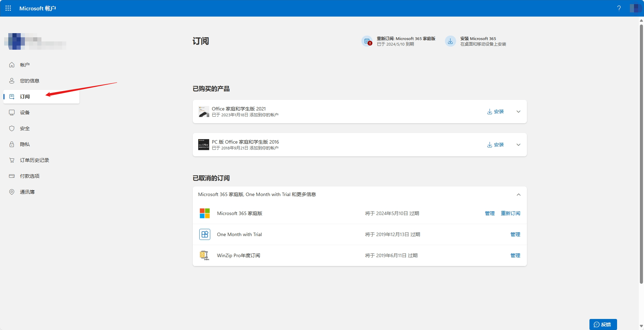This screenshot has height=330, width=644.
Task: Click 重新订阅 for Microsoft 365 家庭版
Action: point(510,213)
